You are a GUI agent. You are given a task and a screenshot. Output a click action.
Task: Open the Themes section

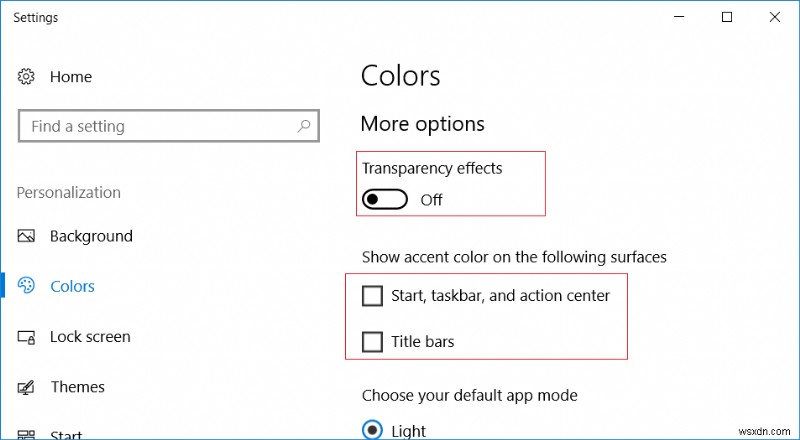[77, 387]
